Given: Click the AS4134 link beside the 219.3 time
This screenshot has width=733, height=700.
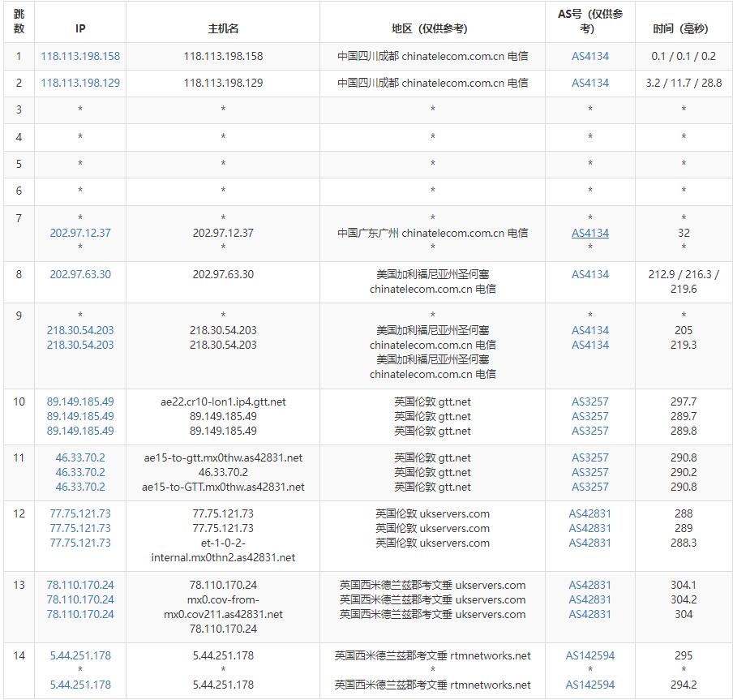Looking at the screenshot, I should point(590,345).
